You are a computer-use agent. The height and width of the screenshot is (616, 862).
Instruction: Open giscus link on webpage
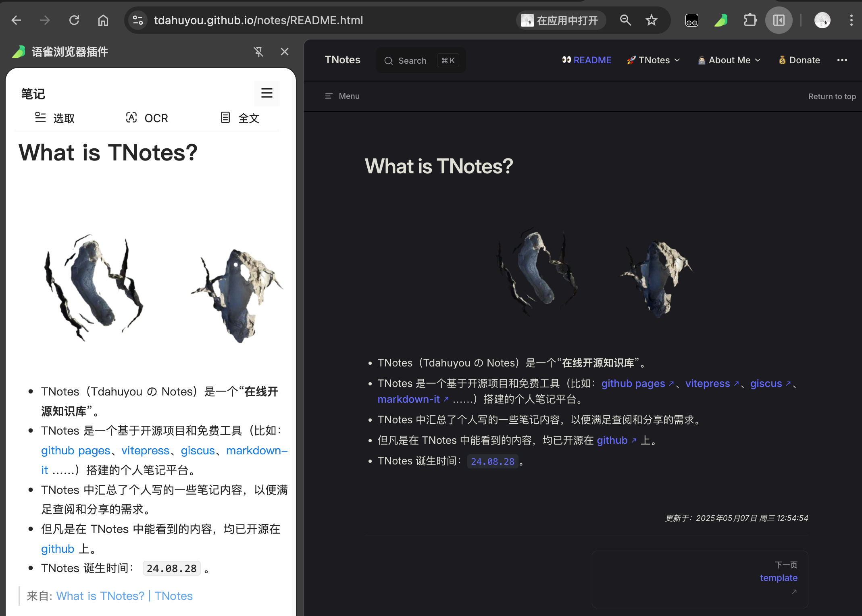click(770, 383)
